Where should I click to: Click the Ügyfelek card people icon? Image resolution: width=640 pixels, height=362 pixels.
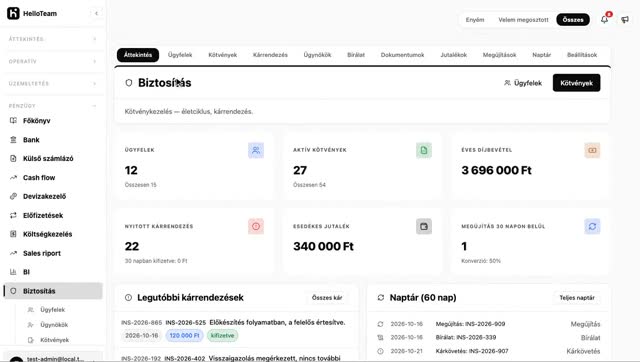(256, 150)
